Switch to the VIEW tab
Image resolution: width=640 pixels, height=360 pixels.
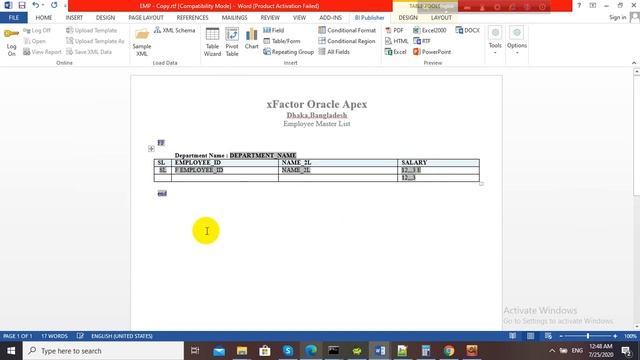pos(299,18)
